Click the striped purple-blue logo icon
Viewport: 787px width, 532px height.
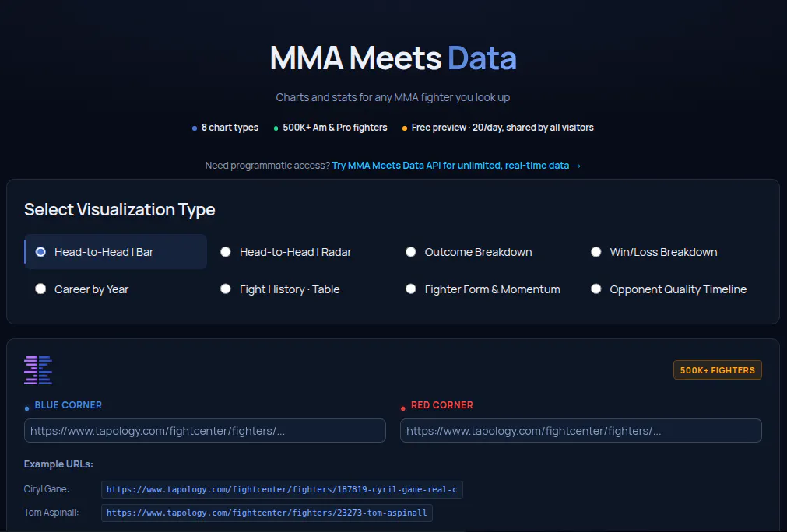coord(38,370)
